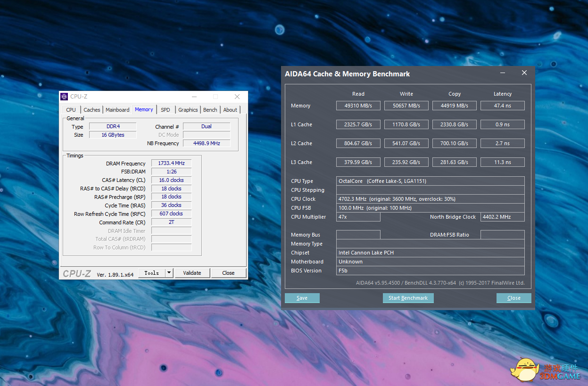Click the CAS# Latency value 16.0 clocks
588x386 pixels.
[172, 180]
